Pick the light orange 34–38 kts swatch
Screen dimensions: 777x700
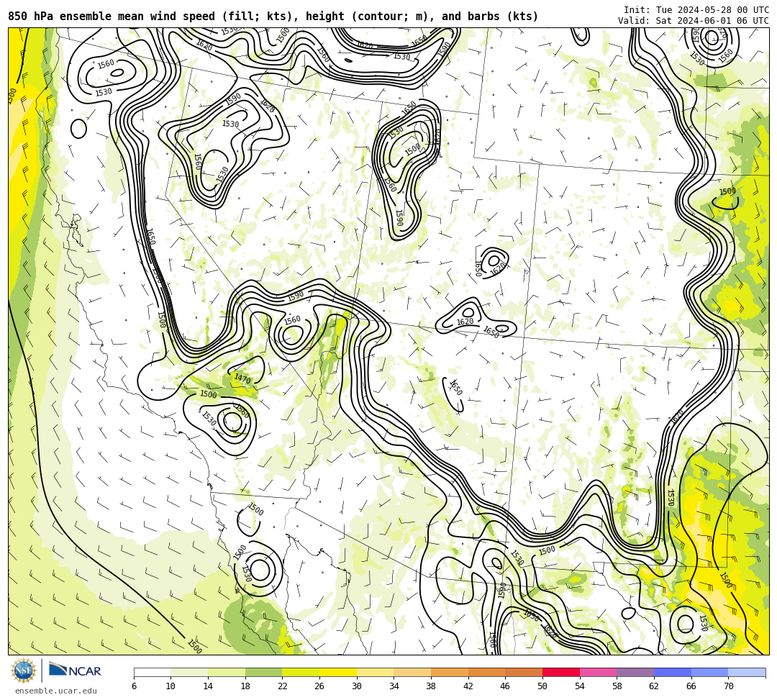[x=412, y=672]
